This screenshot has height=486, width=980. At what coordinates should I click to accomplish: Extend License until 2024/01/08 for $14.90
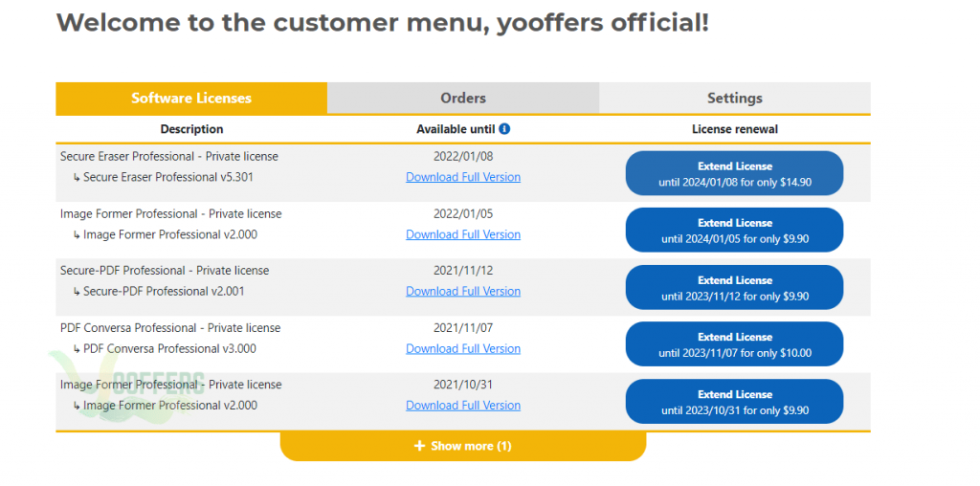(734, 174)
